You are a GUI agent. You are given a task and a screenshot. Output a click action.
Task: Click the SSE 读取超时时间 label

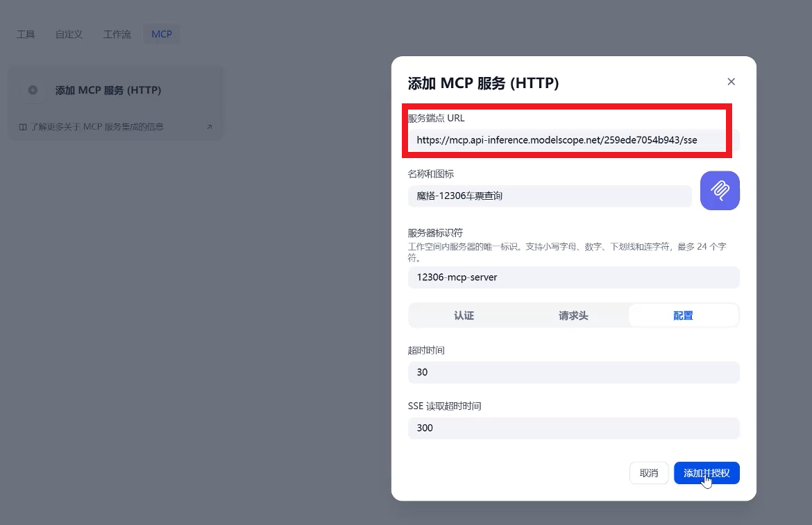[x=444, y=406]
